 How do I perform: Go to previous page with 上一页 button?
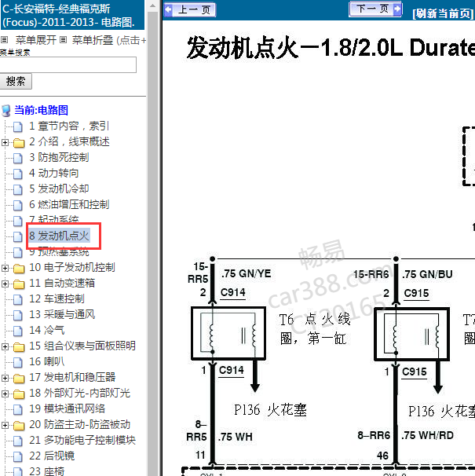(x=190, y=9)
